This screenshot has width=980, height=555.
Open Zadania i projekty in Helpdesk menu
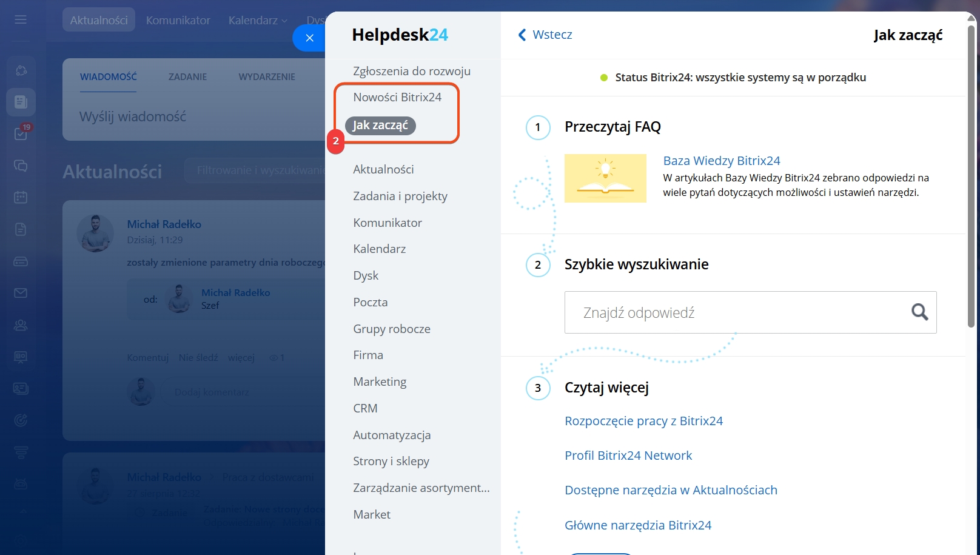400,196
